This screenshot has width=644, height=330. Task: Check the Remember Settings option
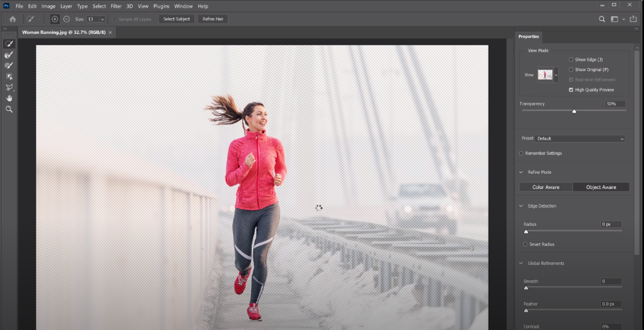(521, 153)
